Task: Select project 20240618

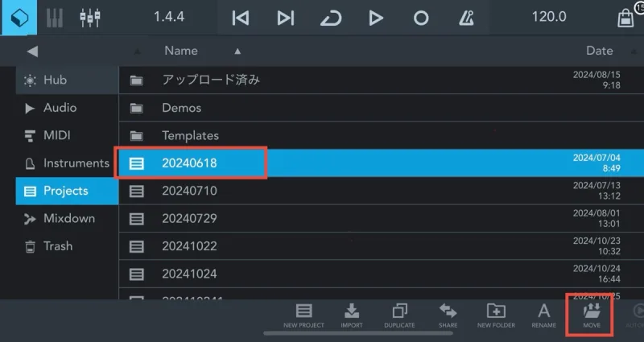Action: [382, 163]
